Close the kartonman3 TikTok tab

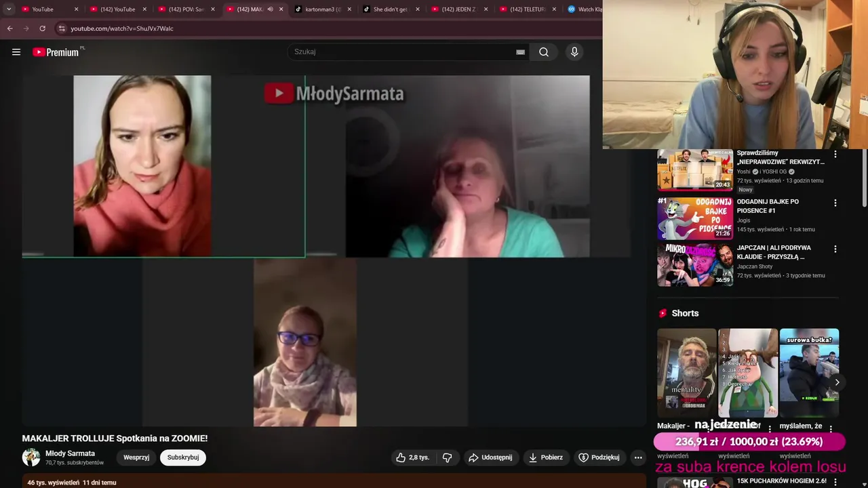(x=349, y=9)
